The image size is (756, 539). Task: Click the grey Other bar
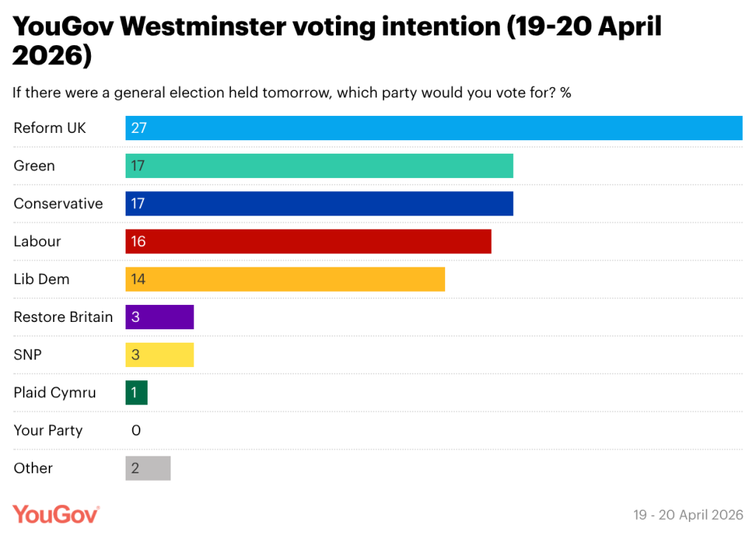click(x=148, y=468)
